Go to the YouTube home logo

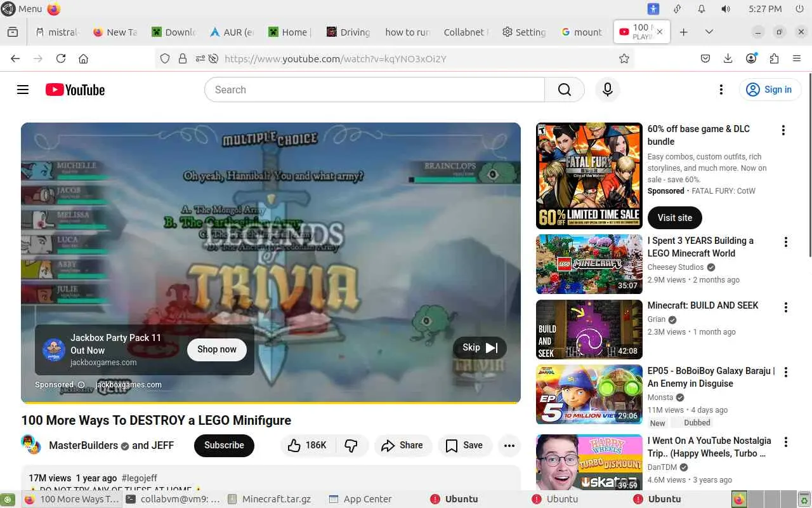(75, 90)
